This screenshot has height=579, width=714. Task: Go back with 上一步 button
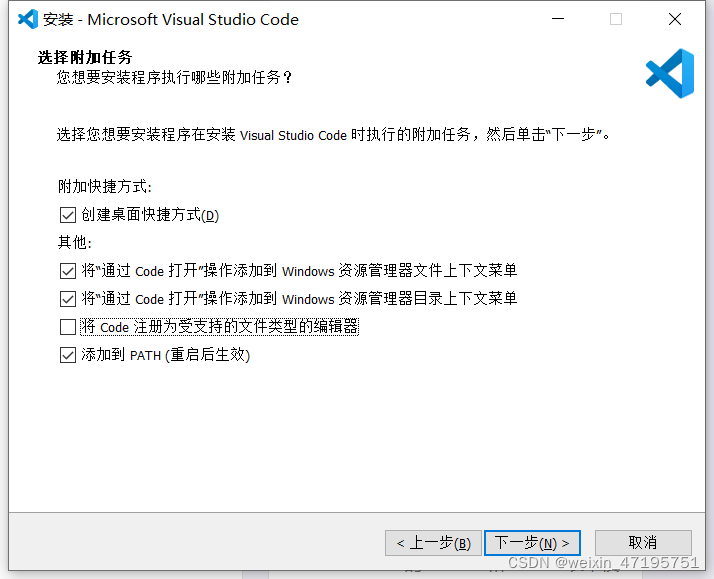433,543
